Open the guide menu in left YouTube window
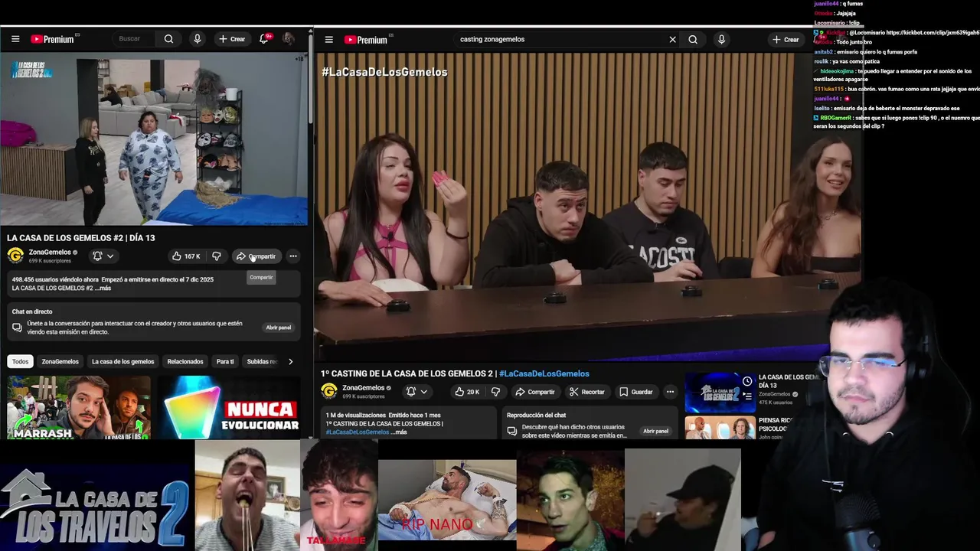 click(15, 39)
